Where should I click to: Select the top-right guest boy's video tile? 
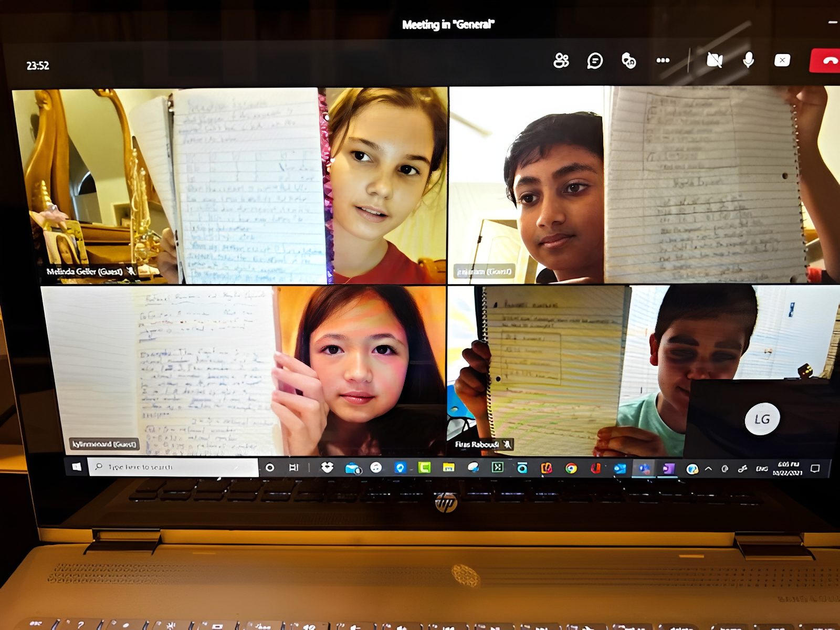644,185
